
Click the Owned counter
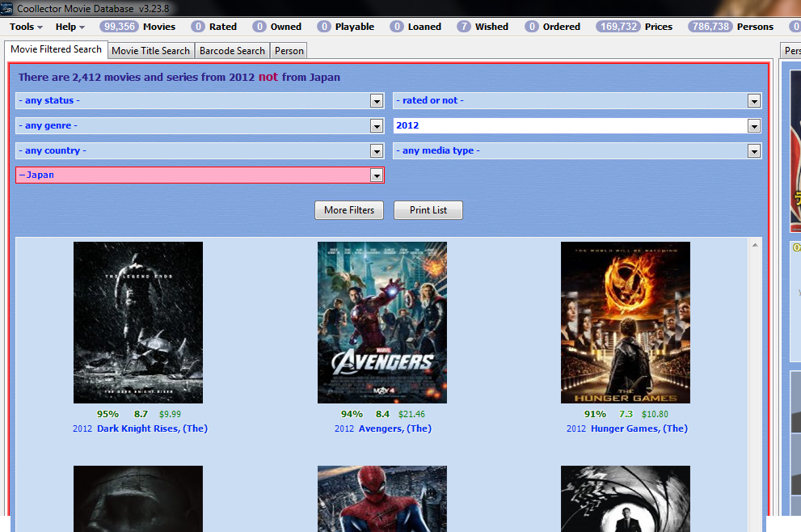(x=277, y=27)
